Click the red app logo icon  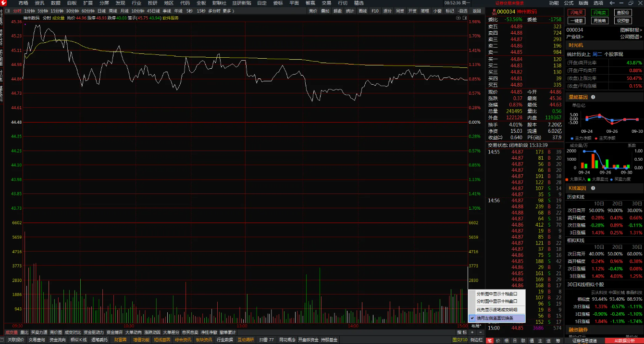[5, 3]
